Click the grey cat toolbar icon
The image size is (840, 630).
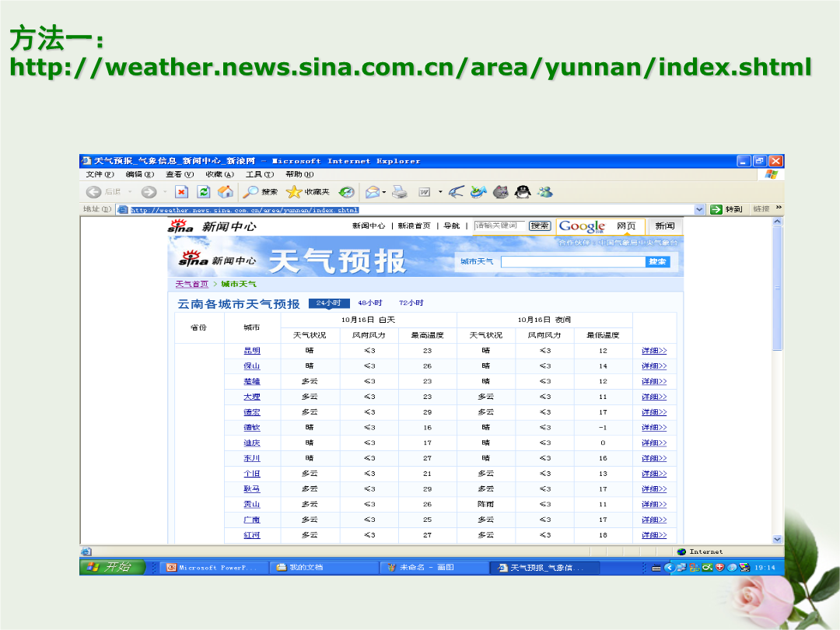(500, 192)
